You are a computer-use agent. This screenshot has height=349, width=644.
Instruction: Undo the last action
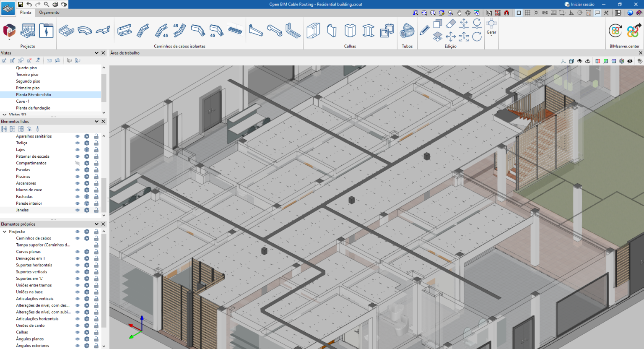29,4
